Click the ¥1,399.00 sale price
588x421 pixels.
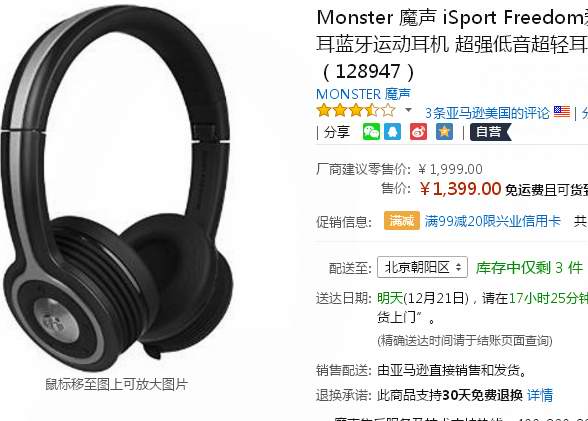click(460, 189)
